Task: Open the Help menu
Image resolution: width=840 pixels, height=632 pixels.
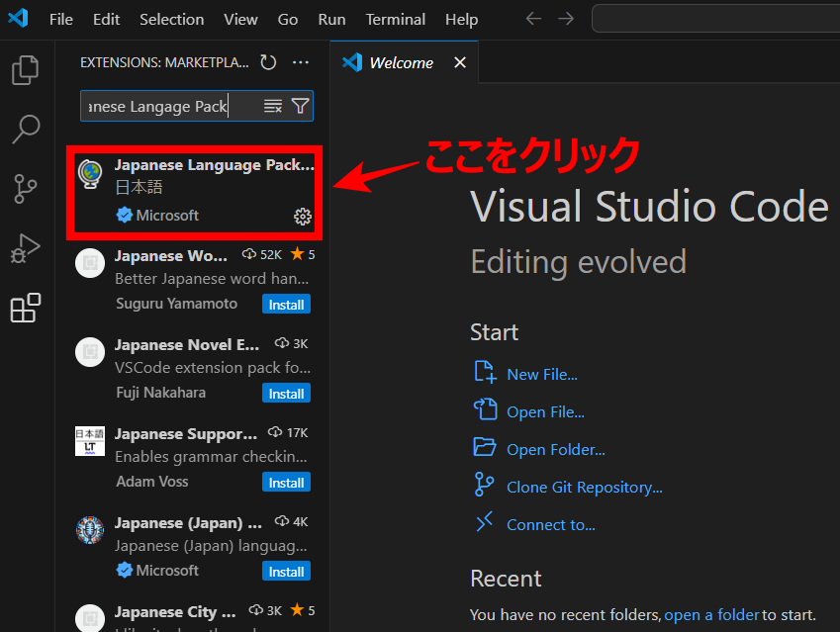Action: tap(461, 19)
